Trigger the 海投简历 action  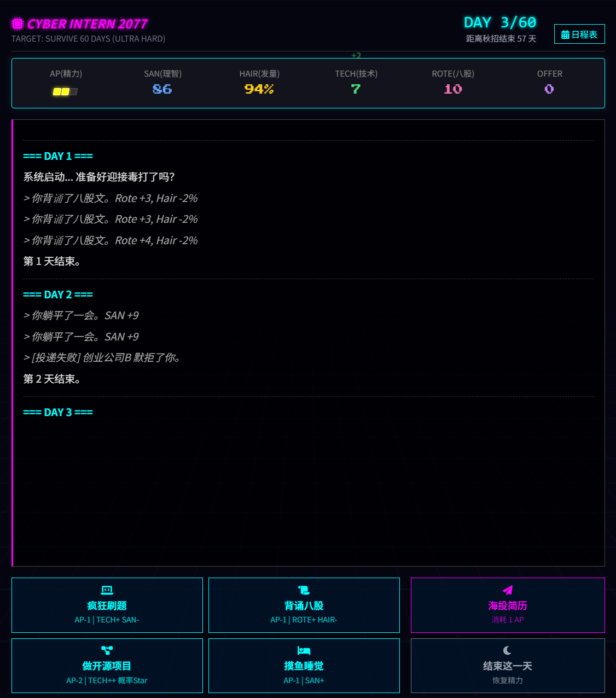coord(507,605)
